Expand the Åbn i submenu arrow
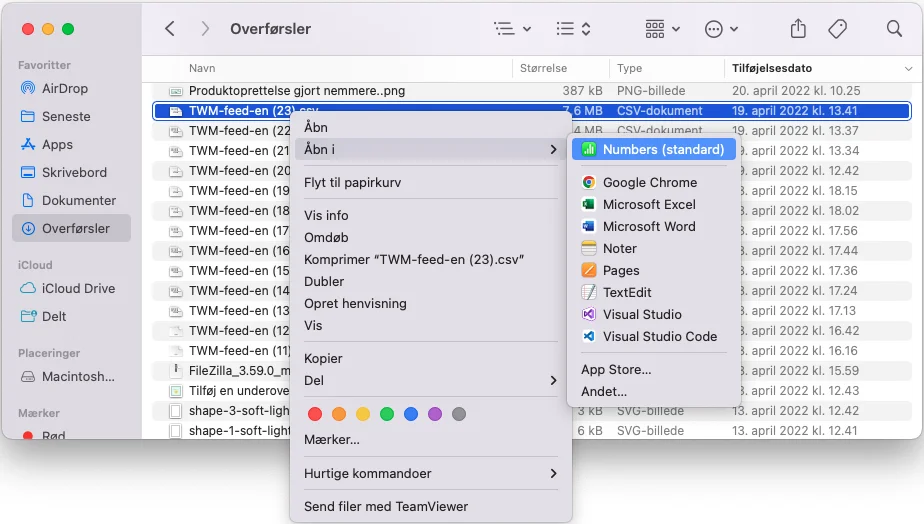The image size is (924, 524). (553, 150)
